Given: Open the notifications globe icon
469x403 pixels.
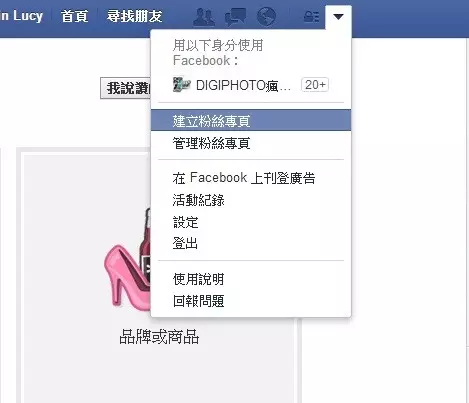Looking at the screenshot, I should point(266,16).
